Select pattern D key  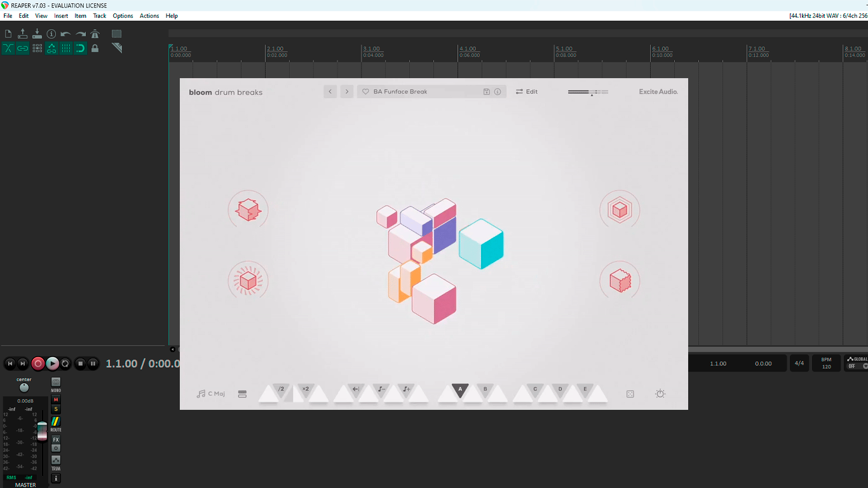(x=560, y=390)
